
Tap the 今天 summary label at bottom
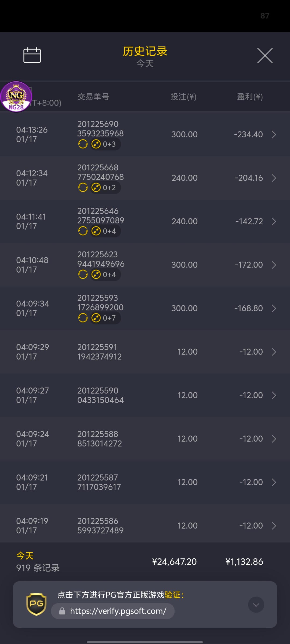(25, 555)
